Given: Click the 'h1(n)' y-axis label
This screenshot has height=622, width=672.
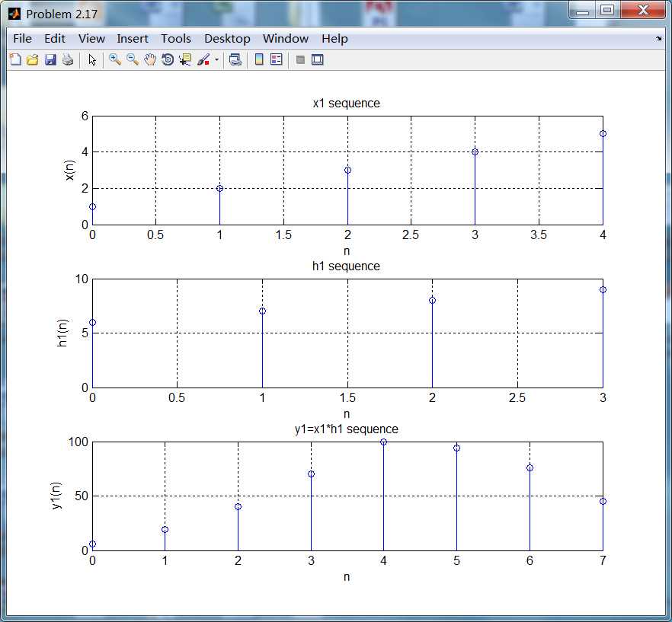Looking at the screenshot, I should (x=62, y=333).
